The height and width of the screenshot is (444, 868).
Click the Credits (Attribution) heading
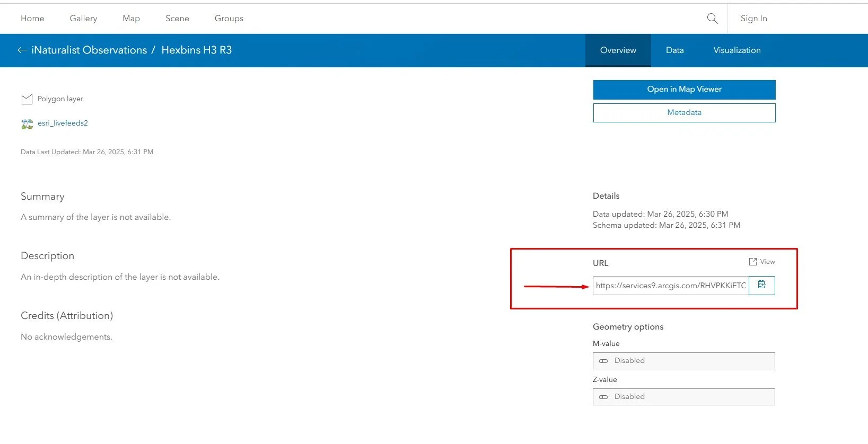pos(67,316)
